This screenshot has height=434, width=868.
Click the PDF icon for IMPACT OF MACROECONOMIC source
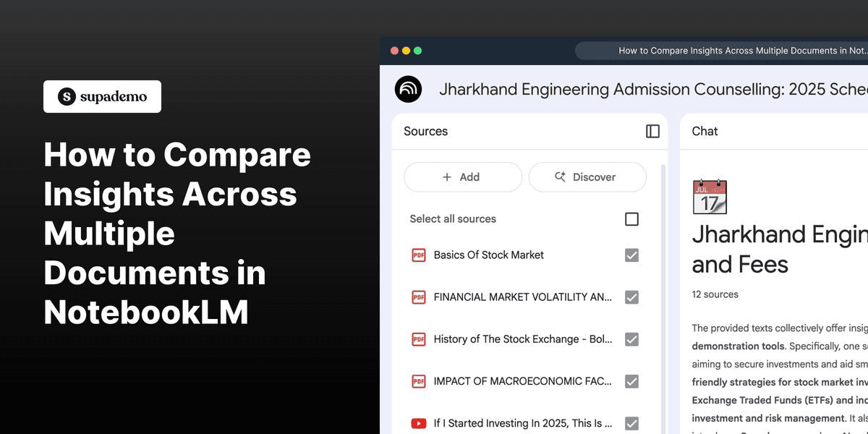click(418, 381)
